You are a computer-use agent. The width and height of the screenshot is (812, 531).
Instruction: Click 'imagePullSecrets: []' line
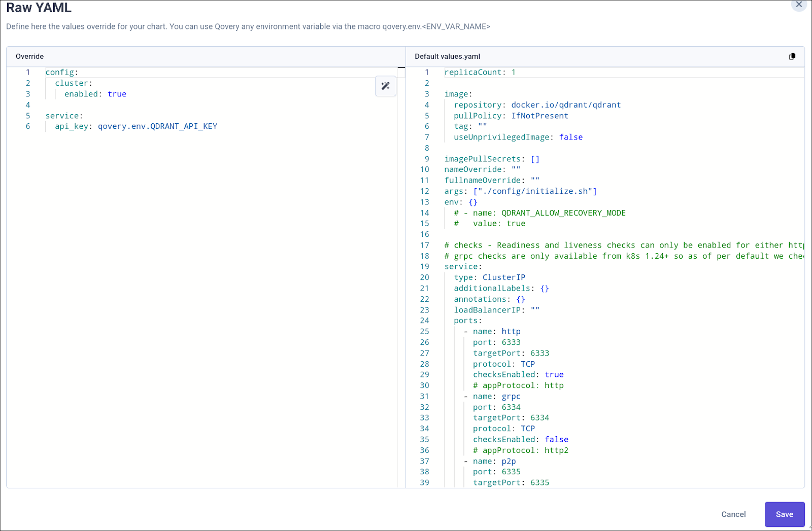click(x=492, y=159)
